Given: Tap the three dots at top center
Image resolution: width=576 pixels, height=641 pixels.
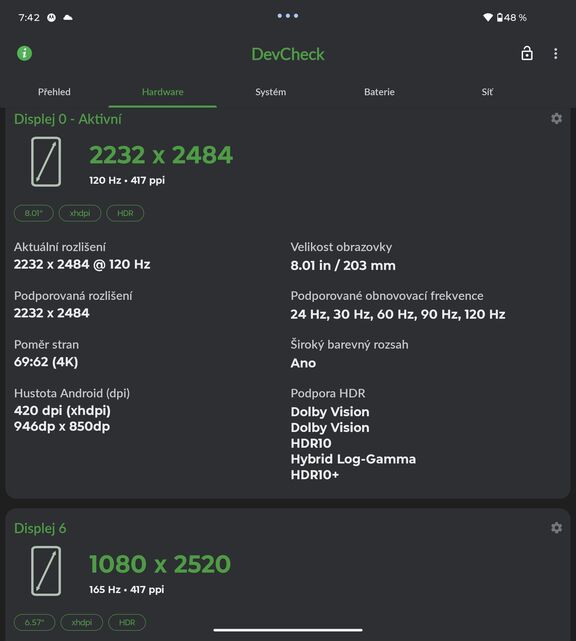Looking at the screenshot, I should tap(288, 16).
